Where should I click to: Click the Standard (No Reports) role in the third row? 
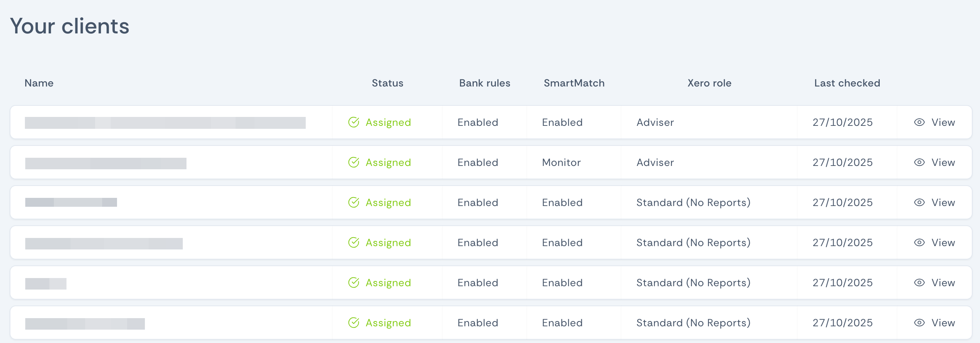tap(693, 202)
